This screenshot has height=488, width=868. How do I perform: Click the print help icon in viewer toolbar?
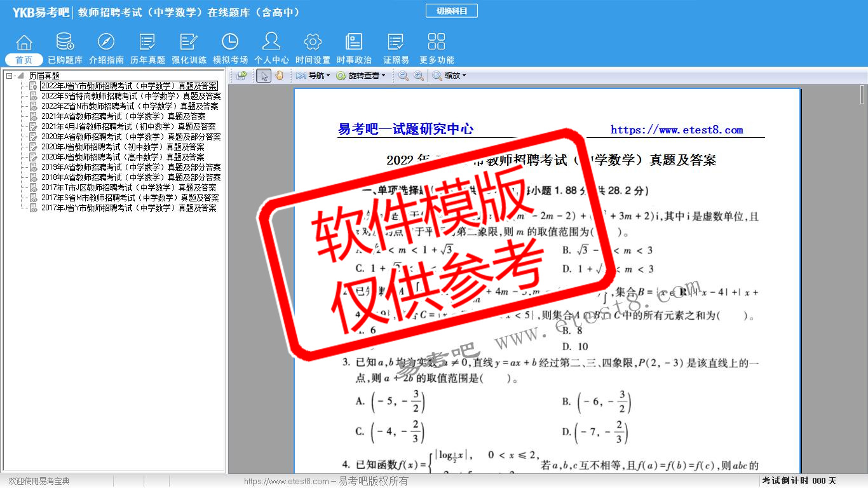pos(241,76)
